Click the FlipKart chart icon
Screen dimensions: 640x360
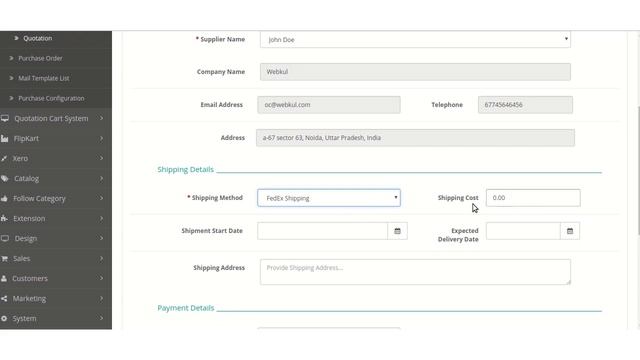tap(4, 139)
